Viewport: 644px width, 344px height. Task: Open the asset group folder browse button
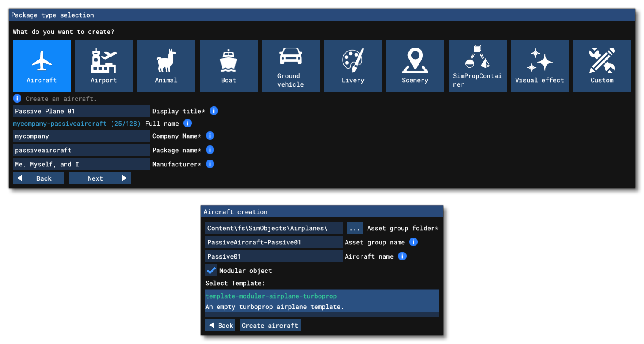pos(355,228)
